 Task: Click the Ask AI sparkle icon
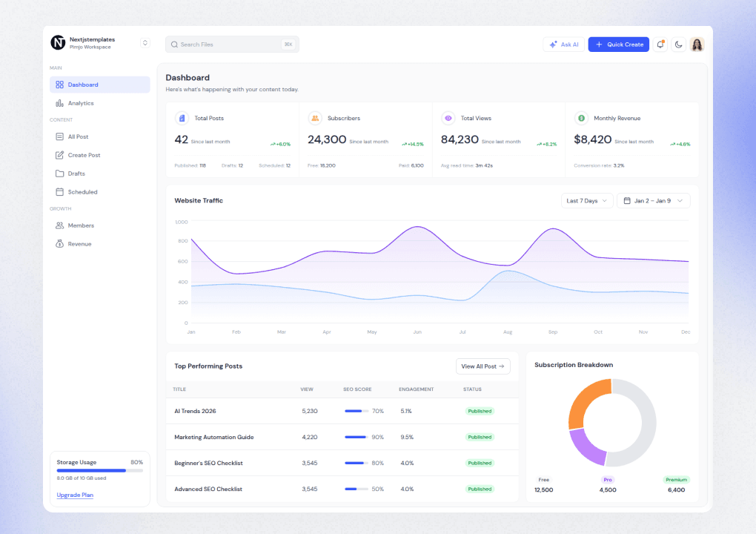click(x=553, y=44)
